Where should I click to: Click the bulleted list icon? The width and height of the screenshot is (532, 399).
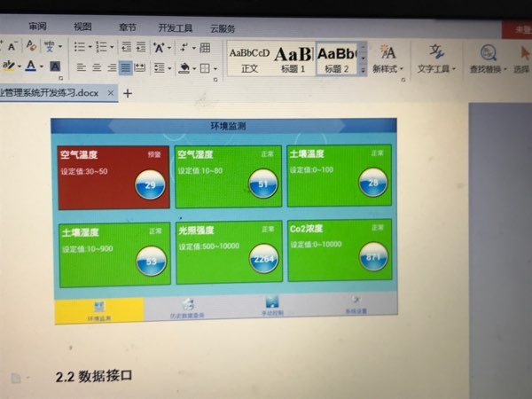click(x=80, y=47)
